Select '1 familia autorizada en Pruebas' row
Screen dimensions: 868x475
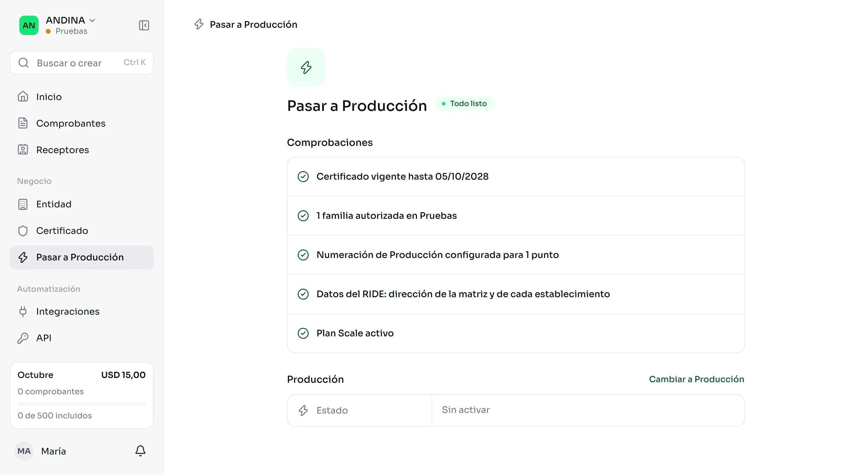coord(516,215)
